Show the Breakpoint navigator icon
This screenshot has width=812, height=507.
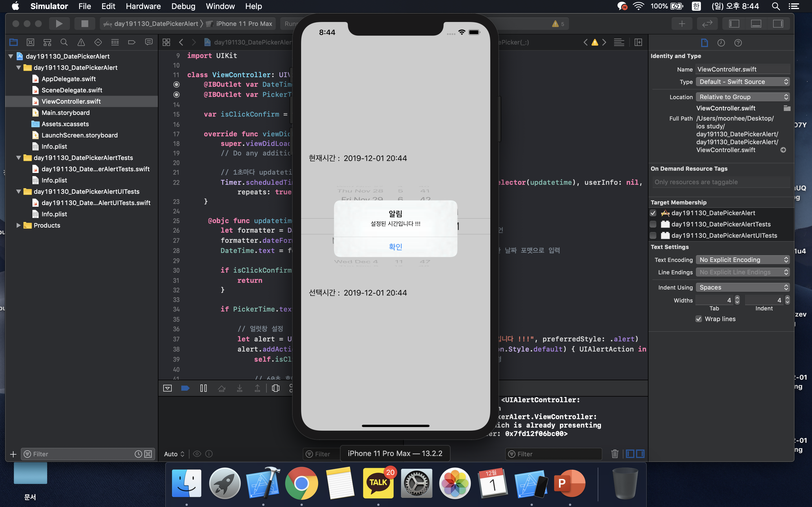tap(132, 42)
